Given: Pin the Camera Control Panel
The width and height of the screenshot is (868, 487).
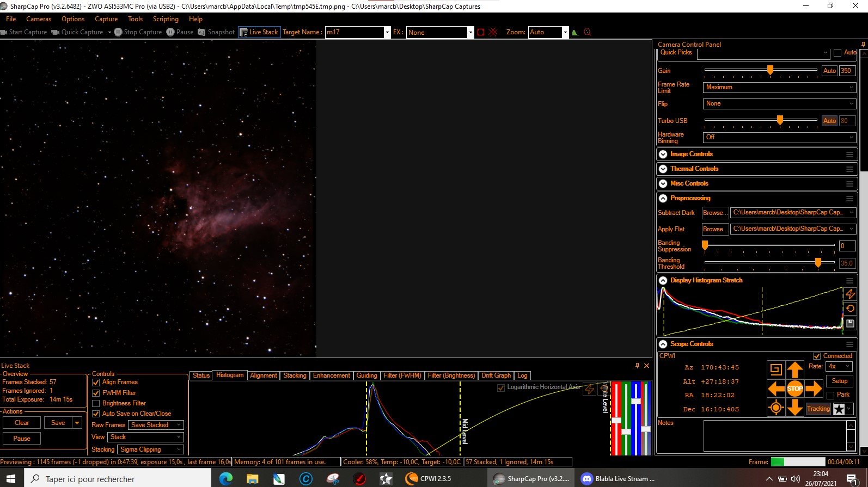Looking at the screenshot, I should click(863, 44).
